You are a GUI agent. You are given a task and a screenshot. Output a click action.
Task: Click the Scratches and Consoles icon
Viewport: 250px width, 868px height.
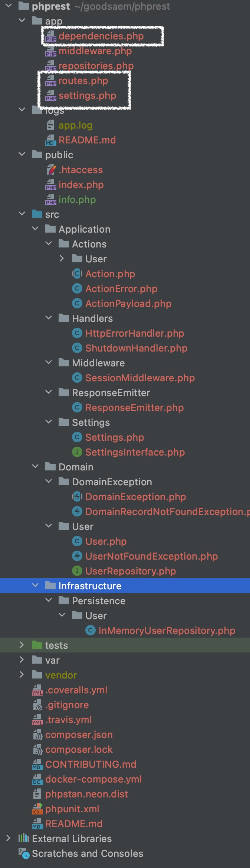click(x=24, y=854)
